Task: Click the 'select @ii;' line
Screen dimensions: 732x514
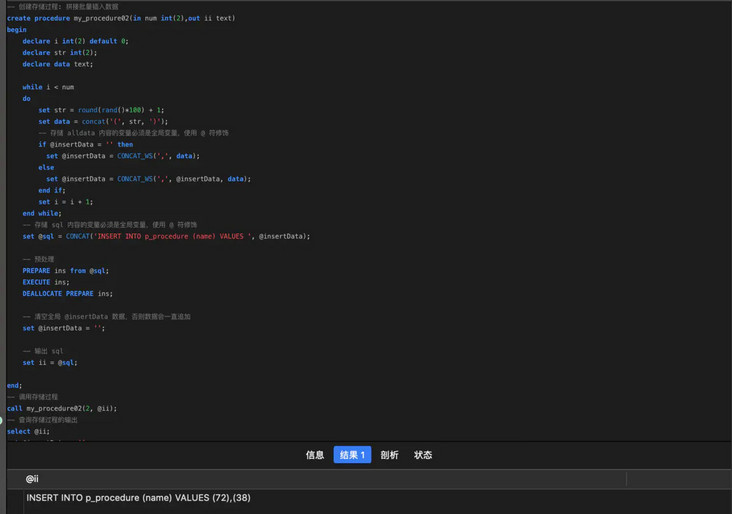Action: coord(28,431)
